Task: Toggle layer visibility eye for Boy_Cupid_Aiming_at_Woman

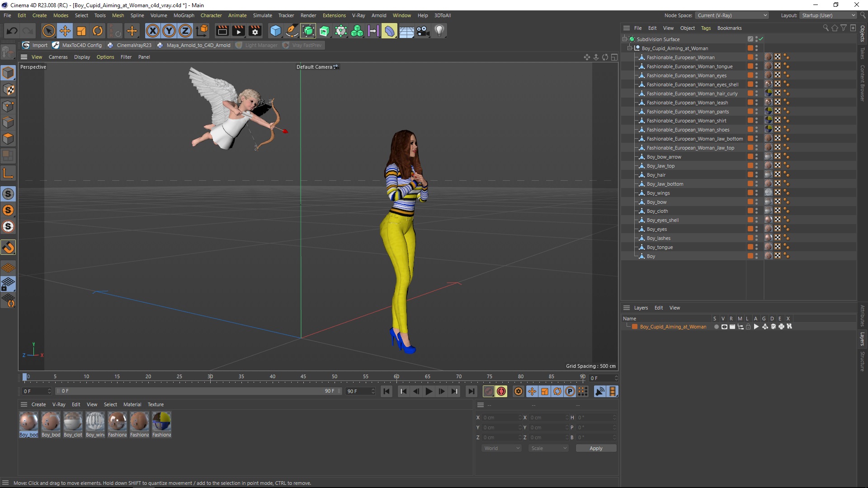Action: (724, 327)
